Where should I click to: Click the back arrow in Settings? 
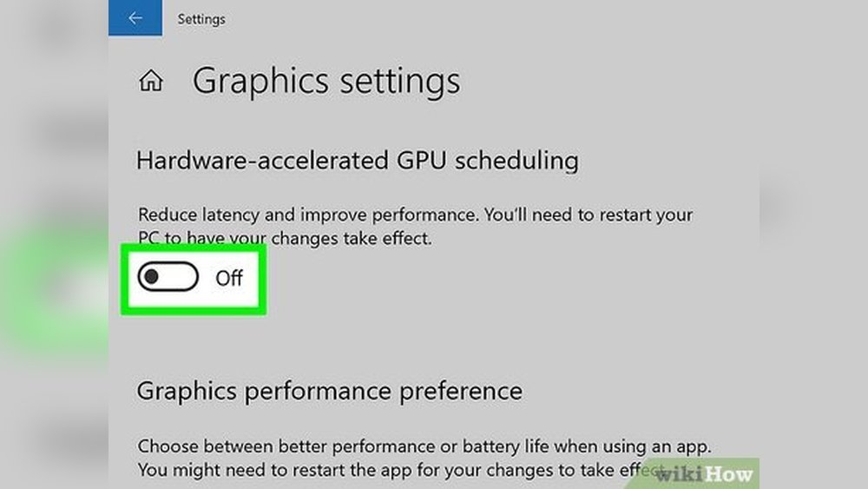pyautogui.click(x=135, y=18)
